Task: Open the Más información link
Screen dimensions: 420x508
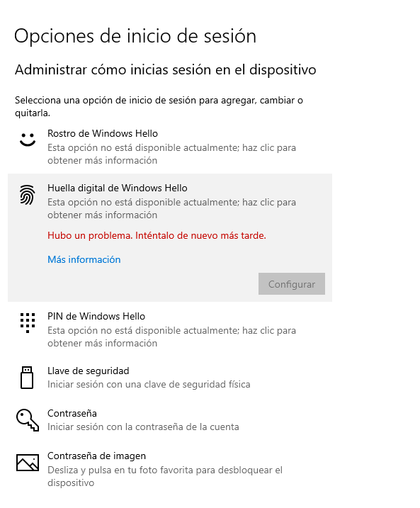Action: 84,259
